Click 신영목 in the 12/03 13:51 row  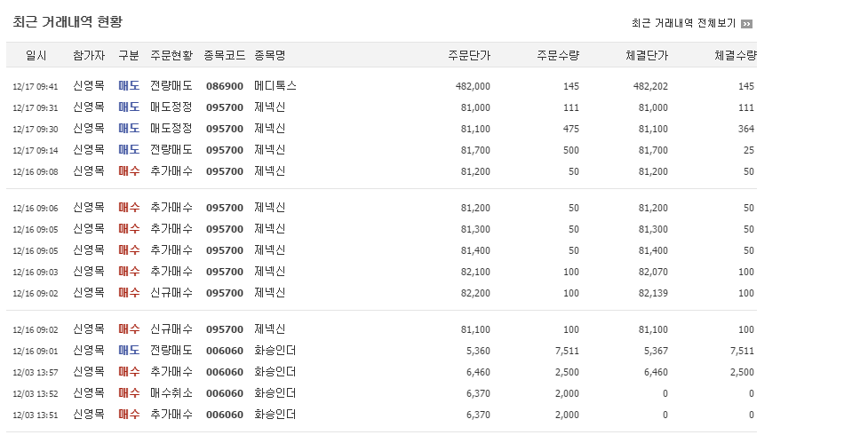point(89,415)
